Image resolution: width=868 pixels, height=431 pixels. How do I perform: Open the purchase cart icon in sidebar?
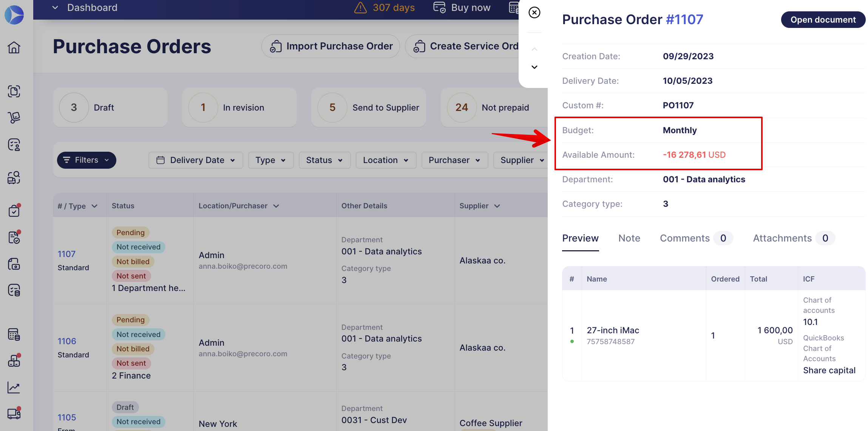coord(14,118)
